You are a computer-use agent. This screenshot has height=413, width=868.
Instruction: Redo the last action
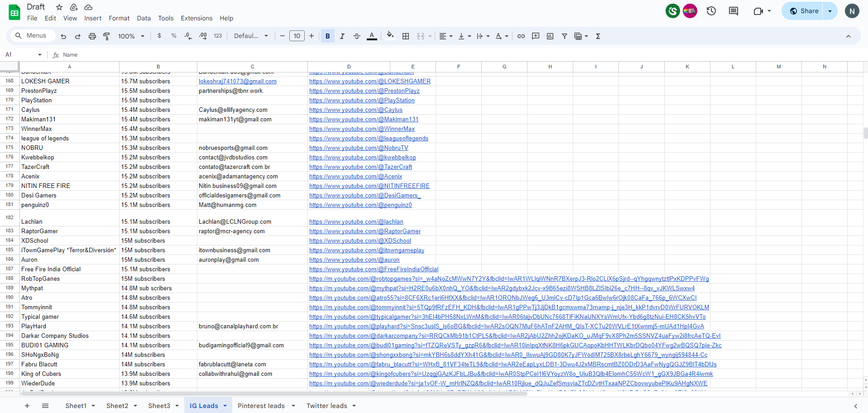78,36
